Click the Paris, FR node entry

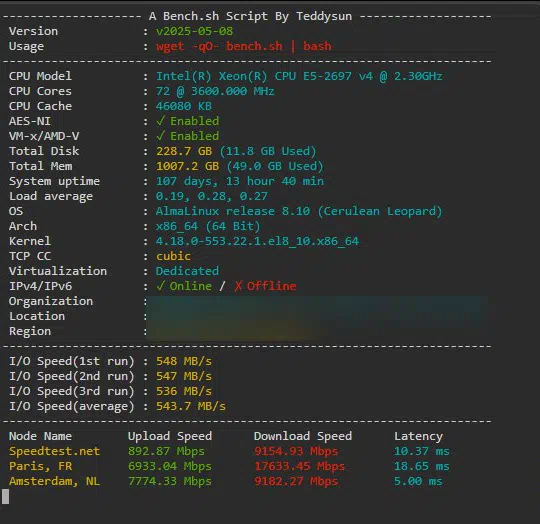[x=41, y=466]
